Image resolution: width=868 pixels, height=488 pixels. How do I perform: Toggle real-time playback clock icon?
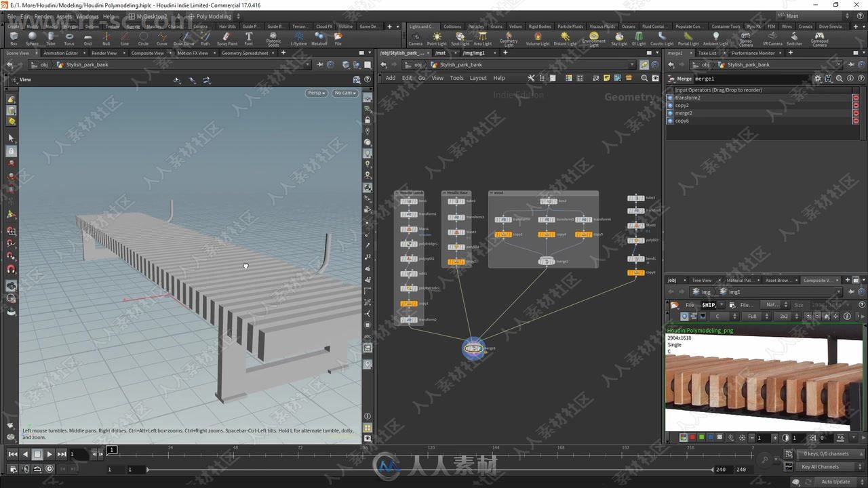(50, 469)
